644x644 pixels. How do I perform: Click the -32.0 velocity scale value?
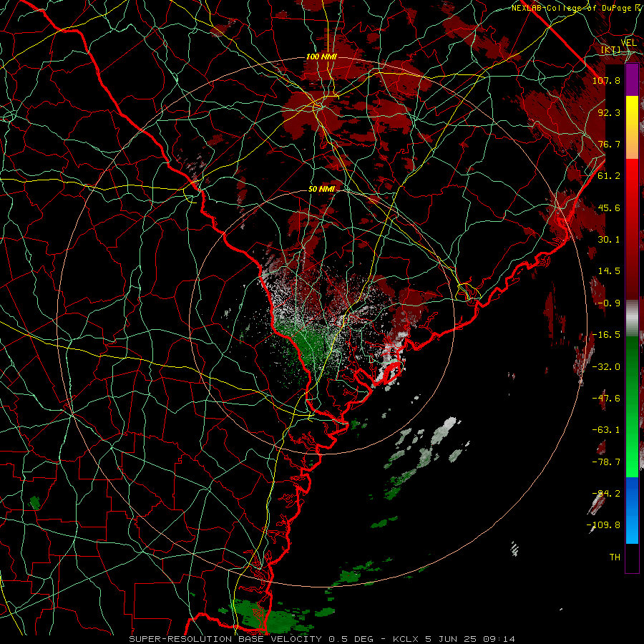coord(606,367)
